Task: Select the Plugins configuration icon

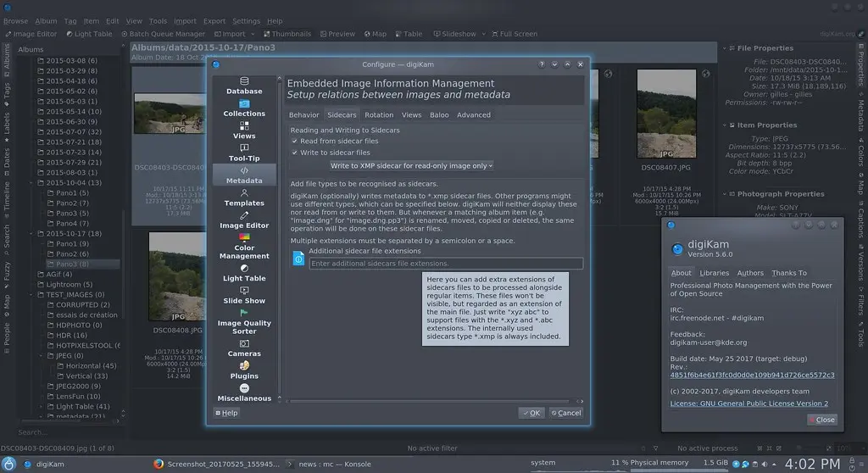Action: 244,365
